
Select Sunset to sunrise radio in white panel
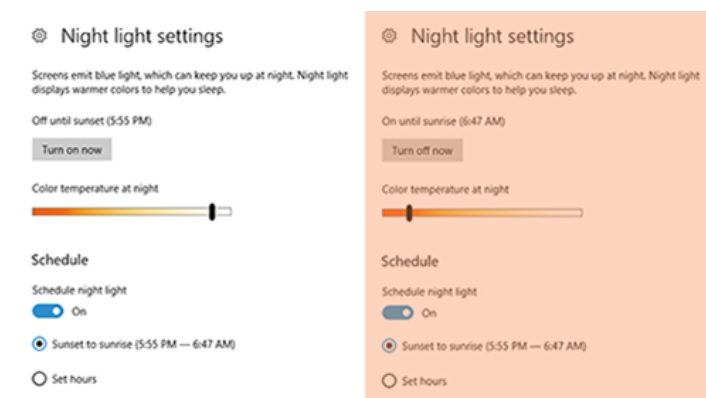coord(39,344)
